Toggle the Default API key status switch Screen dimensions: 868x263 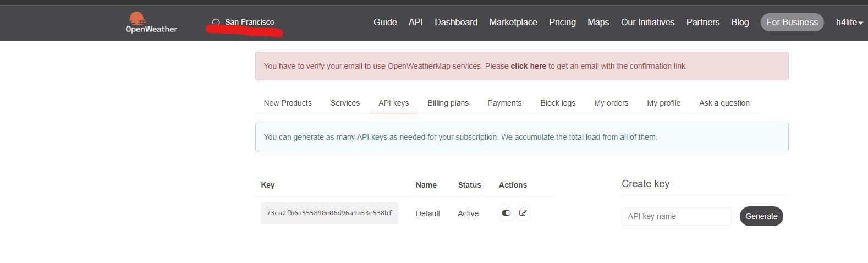click(x=506, y=213)
